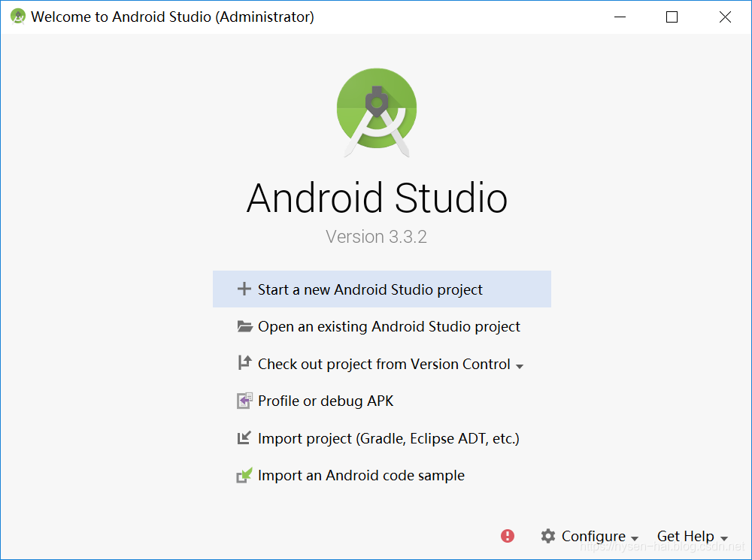Click the Android Studio heading text
The height and width of the screenshot is (560, 752).
(377, 198)
